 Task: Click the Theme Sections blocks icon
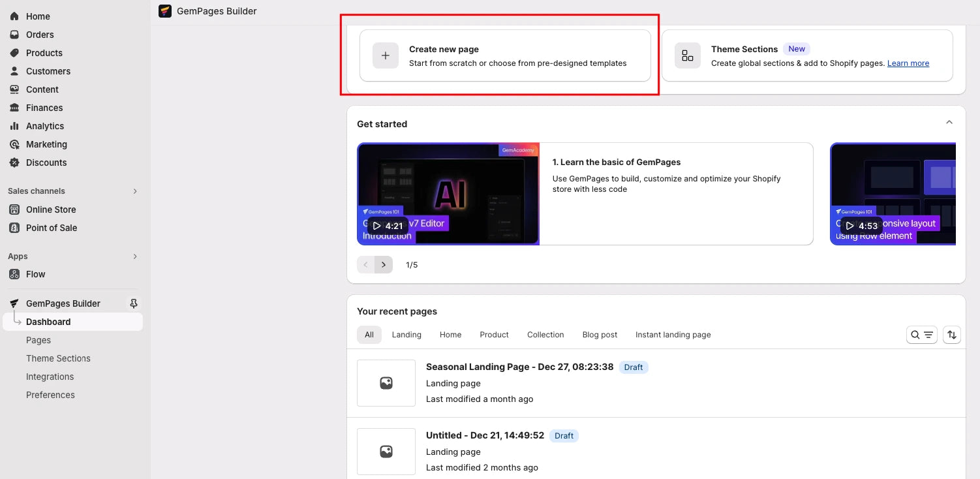(x=688, y=55)
